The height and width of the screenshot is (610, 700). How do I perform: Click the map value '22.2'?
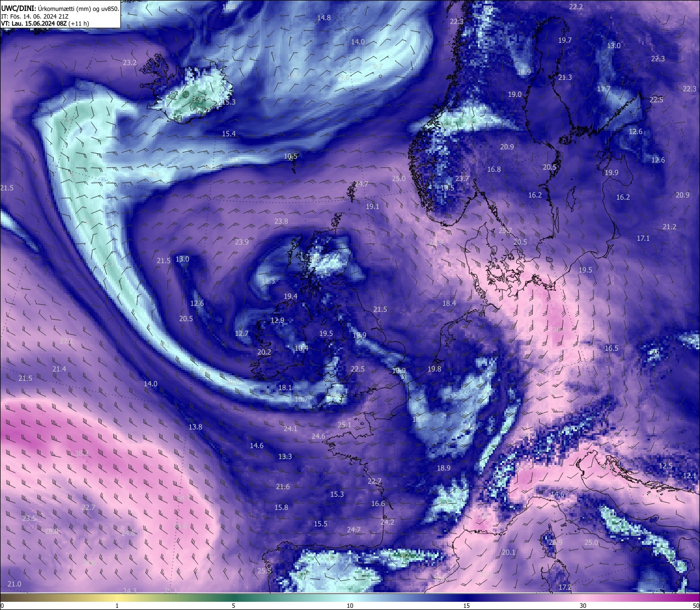(x=576, y=7)
